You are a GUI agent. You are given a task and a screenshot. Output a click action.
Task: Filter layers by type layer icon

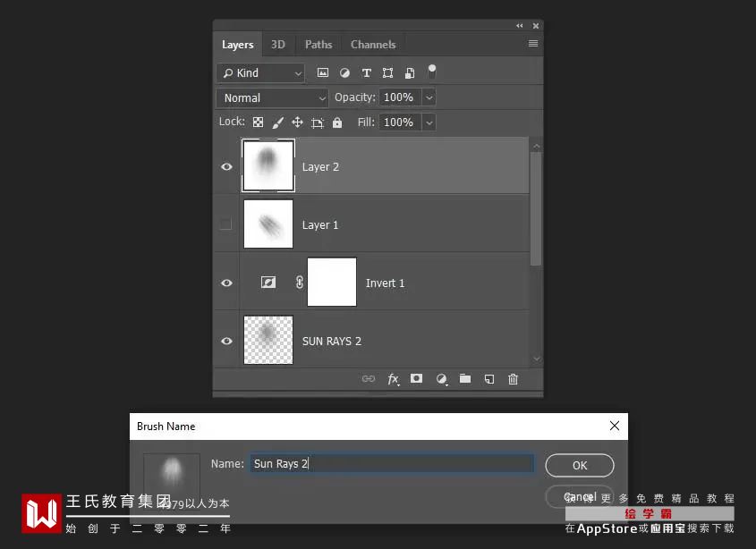(367, 72)
